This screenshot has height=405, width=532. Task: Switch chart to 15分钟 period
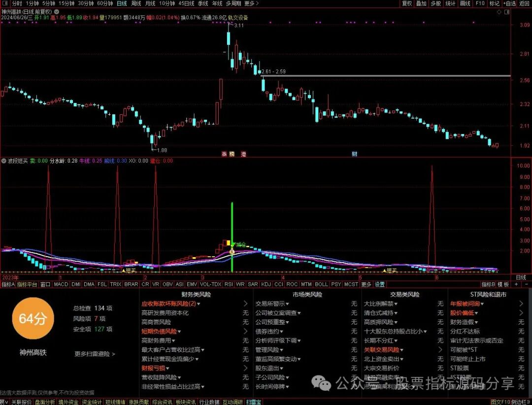tap(66, 3)
